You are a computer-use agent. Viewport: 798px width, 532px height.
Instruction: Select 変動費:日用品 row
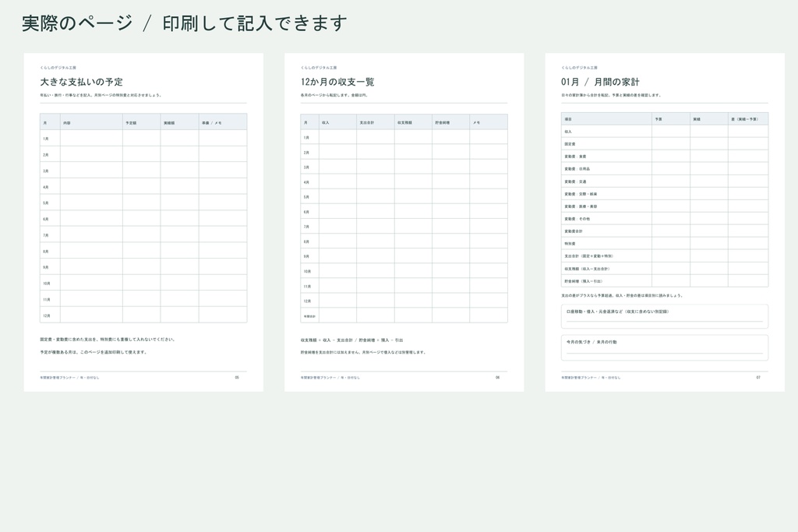pos(665,169)
